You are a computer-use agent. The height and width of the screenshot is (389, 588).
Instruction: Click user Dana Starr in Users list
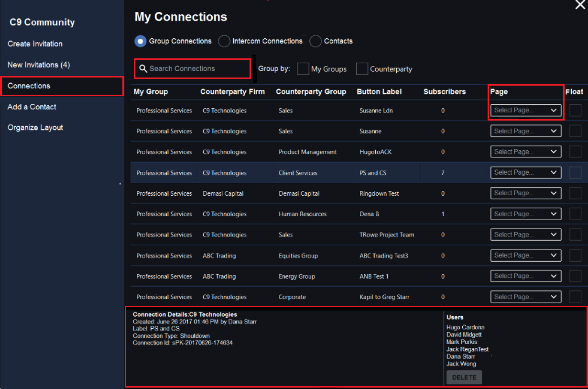[461, 357]
